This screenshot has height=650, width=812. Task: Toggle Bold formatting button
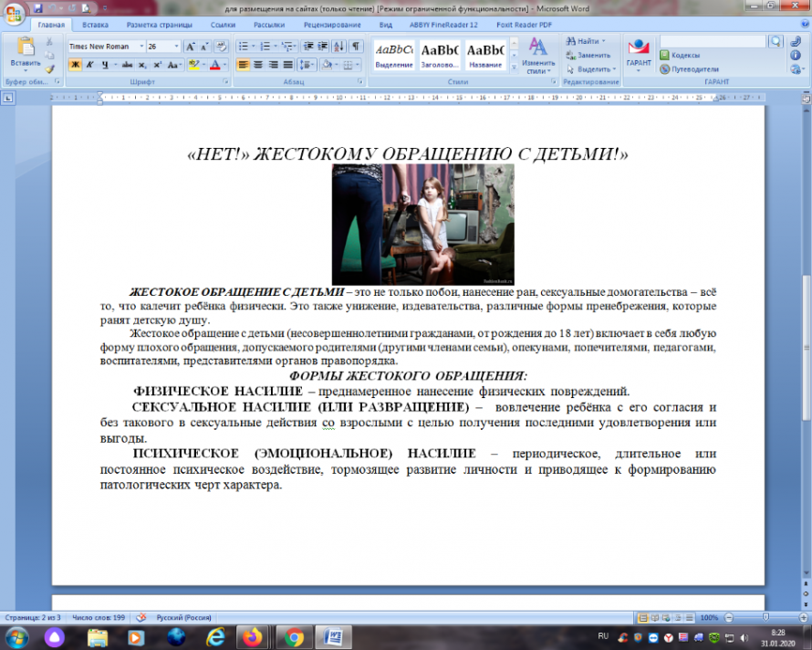[76, 65]
